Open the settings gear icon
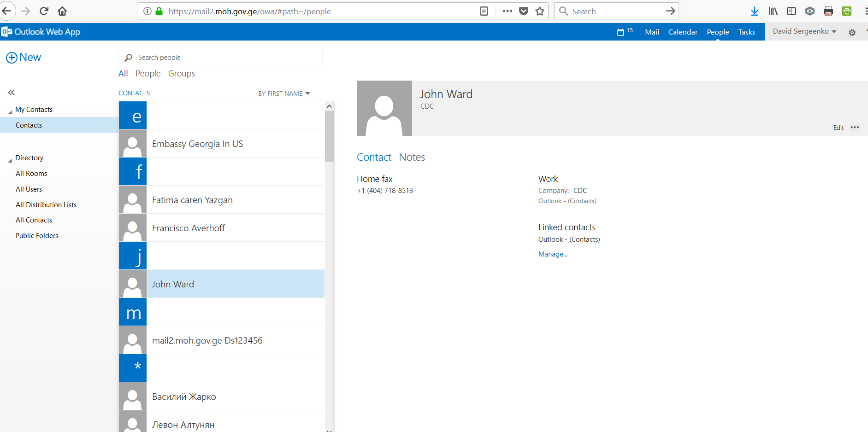This screenshot has width=868, height=432. (x=852, y=32)
